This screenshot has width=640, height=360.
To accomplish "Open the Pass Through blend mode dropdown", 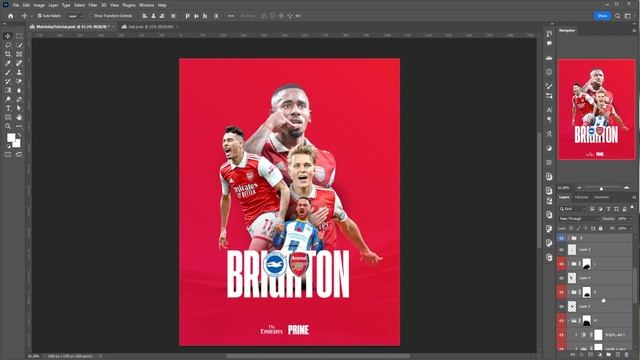I will coord(578,219).
